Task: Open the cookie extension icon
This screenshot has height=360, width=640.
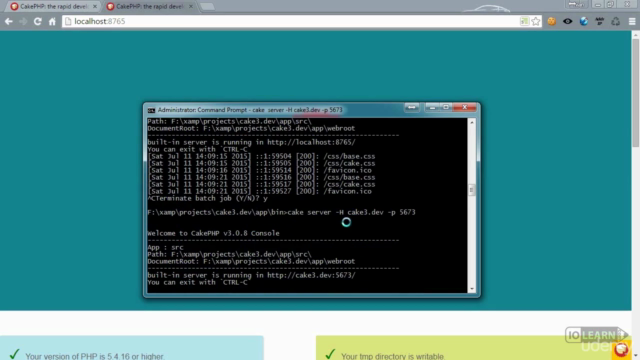Action: [x=551, y=21]
